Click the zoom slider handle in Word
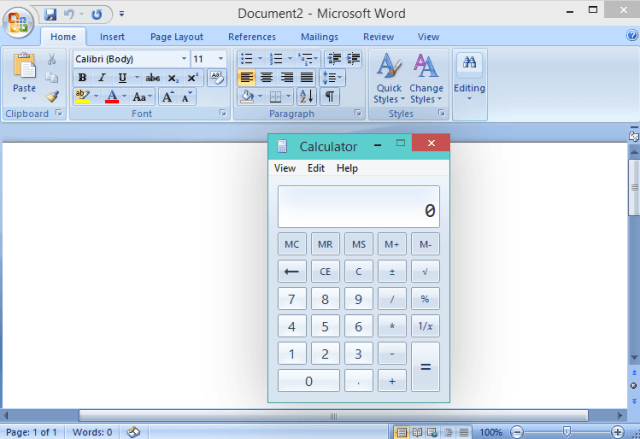The image size is (640, 439). [567, 431]
